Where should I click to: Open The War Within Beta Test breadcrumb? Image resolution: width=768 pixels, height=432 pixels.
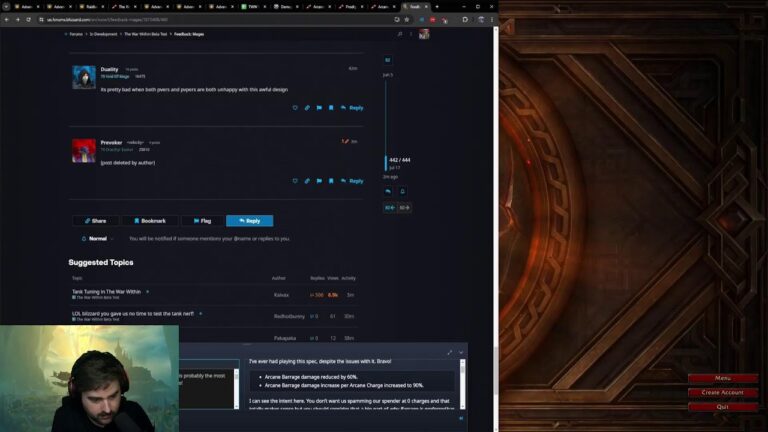(x=145, y=34)
